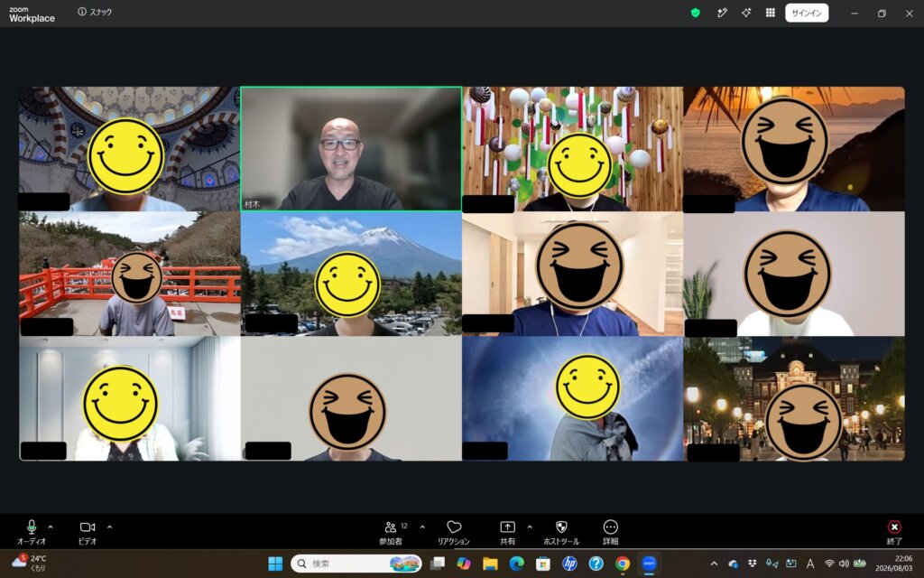This screenshot has width=924, height=578.
Task: Expand video options chevron
Action: [109, 527]
